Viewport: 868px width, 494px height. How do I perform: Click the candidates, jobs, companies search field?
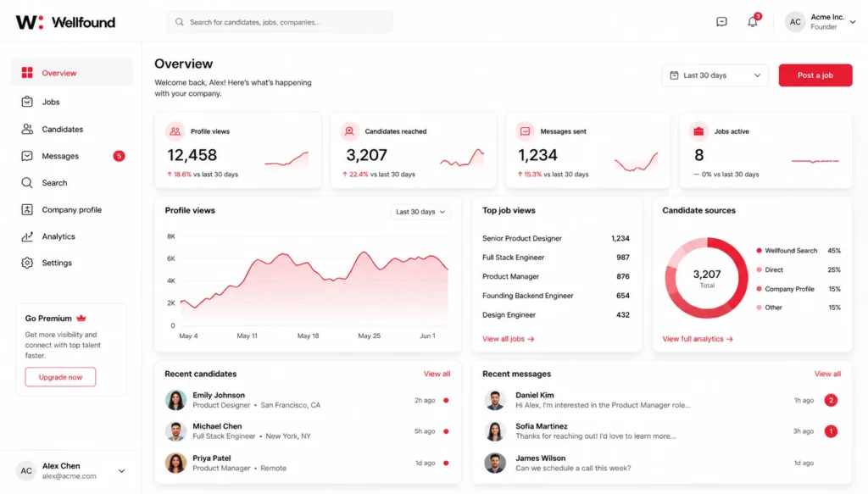click(x=280, y=22)
